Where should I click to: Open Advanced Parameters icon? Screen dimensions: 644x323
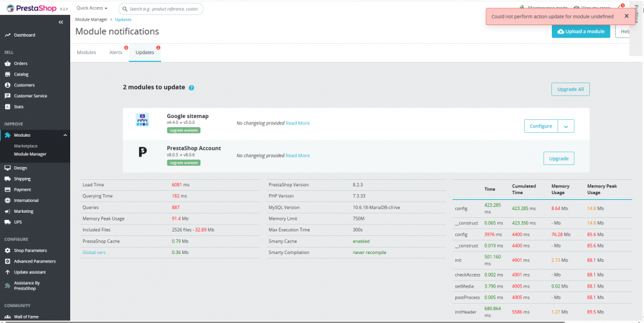coord(7,261)
